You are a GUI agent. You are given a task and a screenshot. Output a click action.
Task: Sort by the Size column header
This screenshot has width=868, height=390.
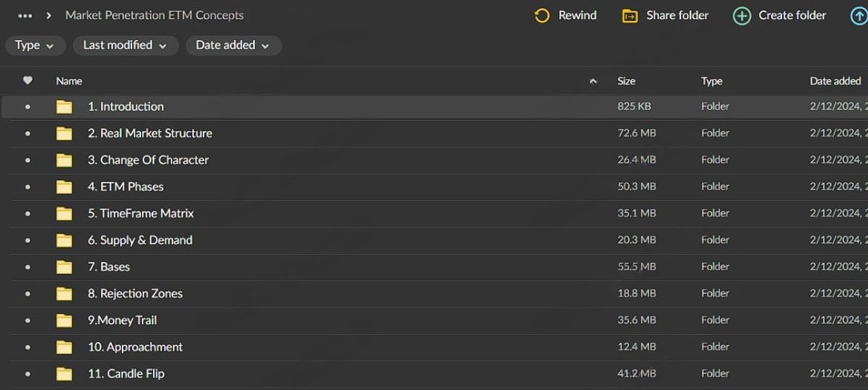(x=626, y=81)
